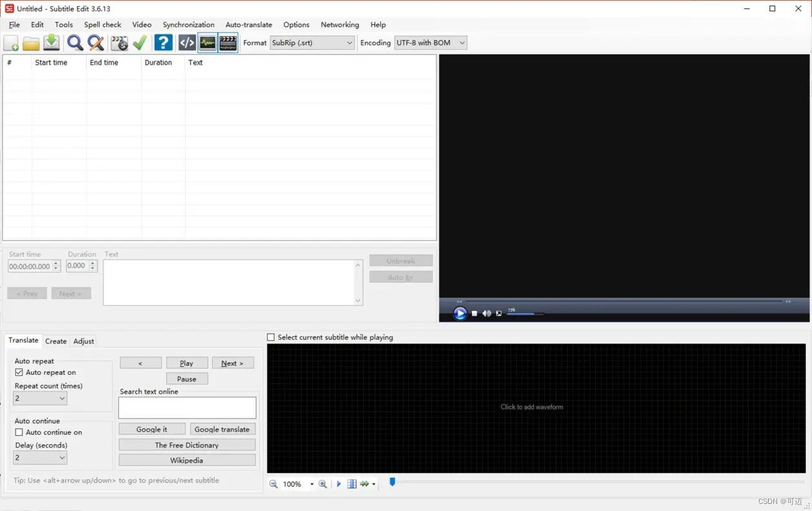Open Help with the blue question mark icon
The height and width of the screenshot is (511, 812).
164,43
